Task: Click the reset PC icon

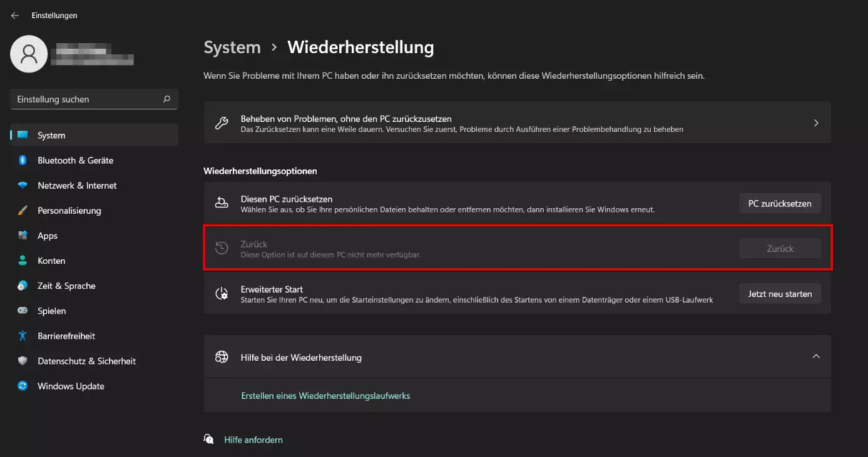Action: (x=222, y=203)
